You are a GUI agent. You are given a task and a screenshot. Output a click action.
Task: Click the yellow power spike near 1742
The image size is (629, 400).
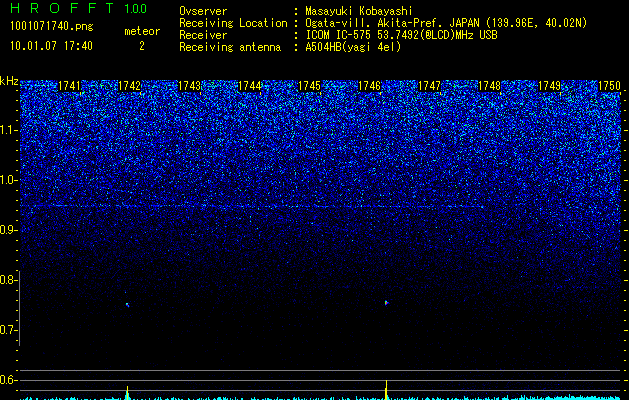coord(127,392)
